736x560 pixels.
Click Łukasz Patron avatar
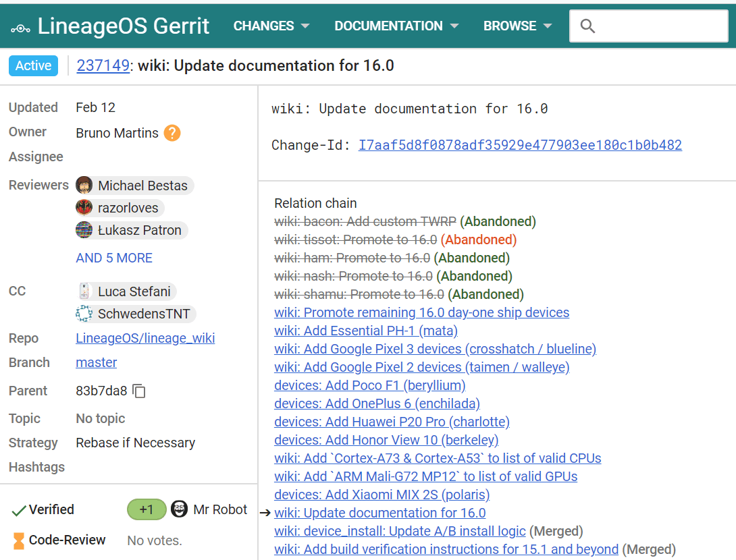coord(84,230)
